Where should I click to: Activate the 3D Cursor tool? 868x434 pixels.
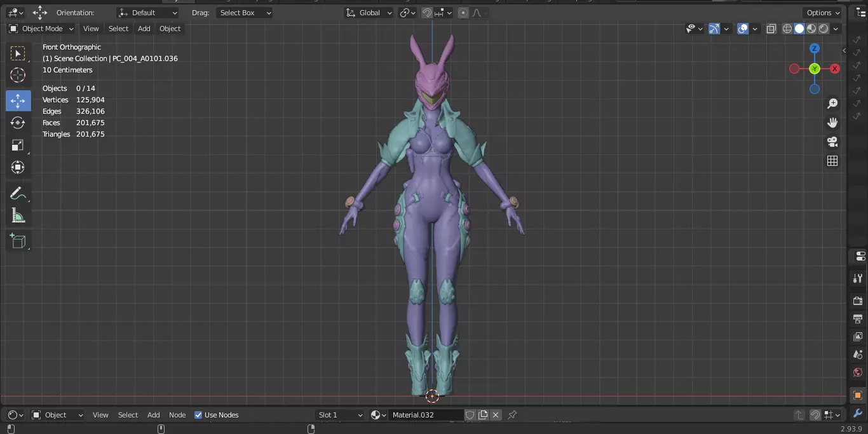pyautogui.click(x=18, y=75)
